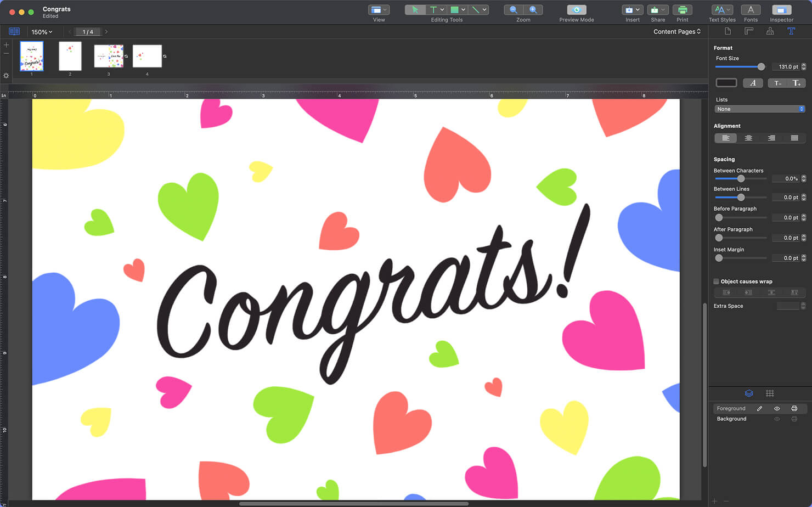The width and height of the screenshot is (812, 507).
Task: Open the Lists None popup menu
Action: coord(760,109)
